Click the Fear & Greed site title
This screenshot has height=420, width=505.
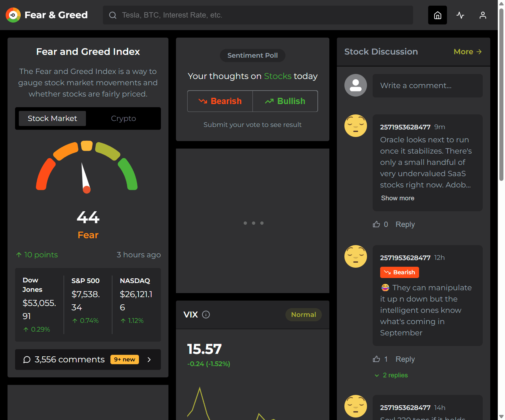(56, 15)
